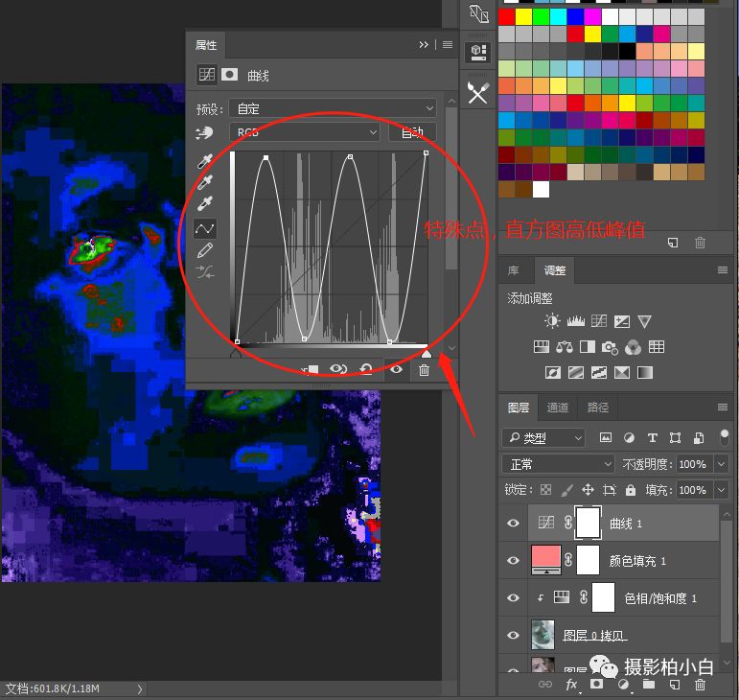The height and width of the screenshot is (700, 739).
Task: Select the pencil draw-curve tool
Action: click(x=204, y=250)
